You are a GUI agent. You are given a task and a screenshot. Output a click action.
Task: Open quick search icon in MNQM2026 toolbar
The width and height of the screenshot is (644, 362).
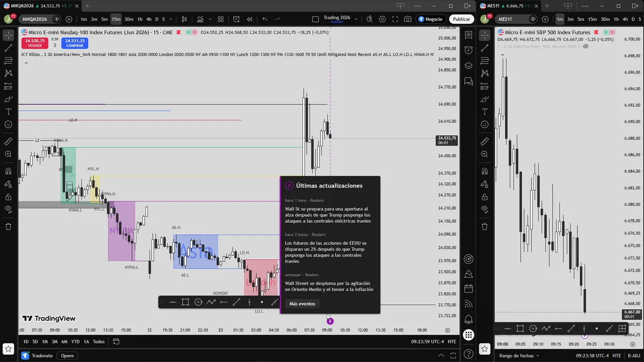[369, 19]
